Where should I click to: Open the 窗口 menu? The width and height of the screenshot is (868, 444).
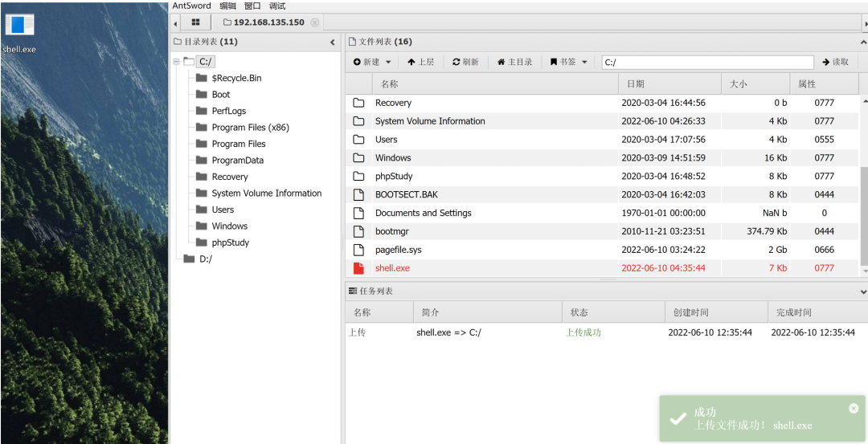coord(252,6)
